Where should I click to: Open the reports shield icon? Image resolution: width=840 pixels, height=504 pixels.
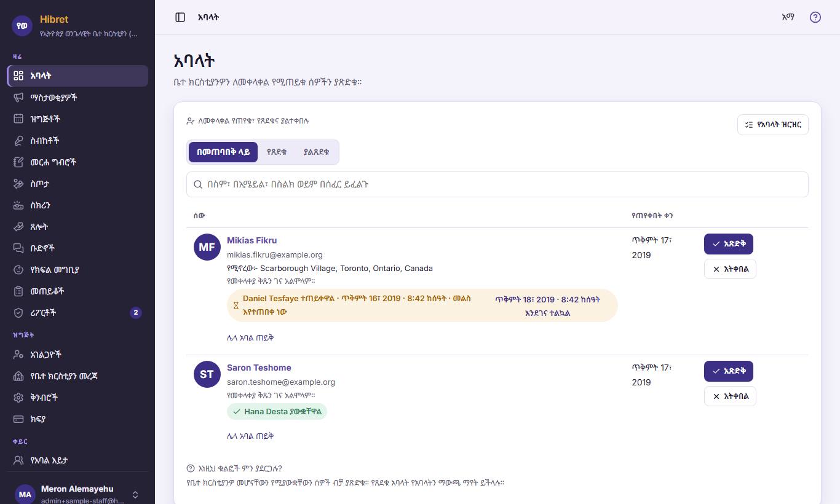coord(18,312)
